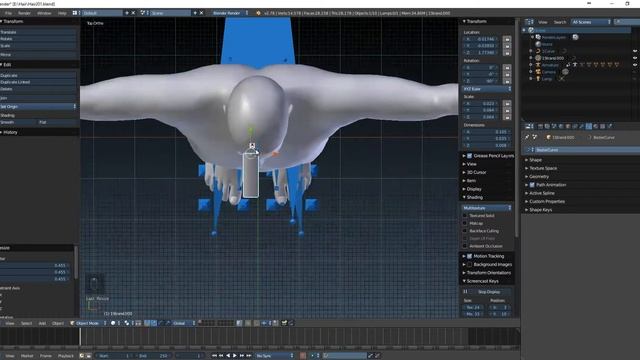Enable Backface Culling
The width and height of the screenshot is (640, 360).
coord(464,231)
